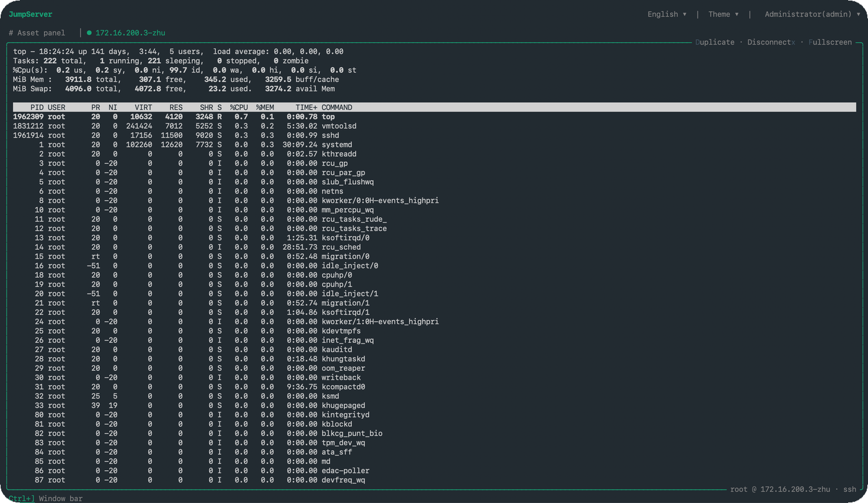Click the blkcg_punt_bio command name

point(352,433)
